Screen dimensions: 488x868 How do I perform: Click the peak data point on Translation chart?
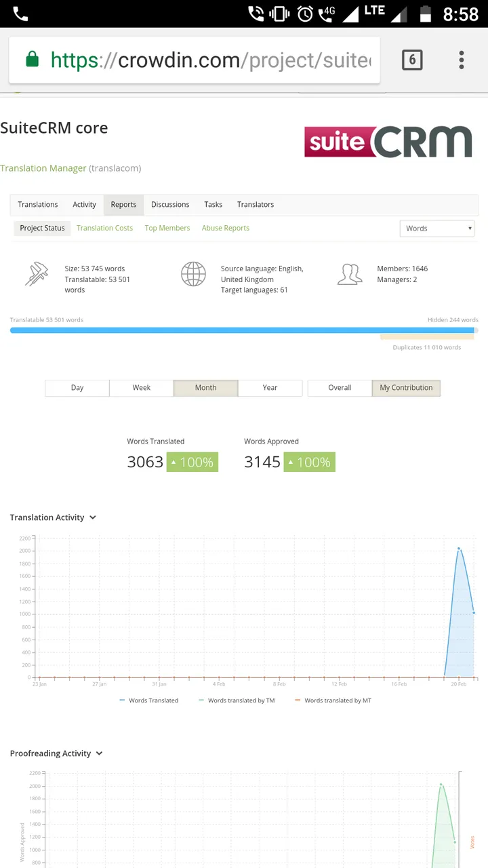click(x=459, y=549)
